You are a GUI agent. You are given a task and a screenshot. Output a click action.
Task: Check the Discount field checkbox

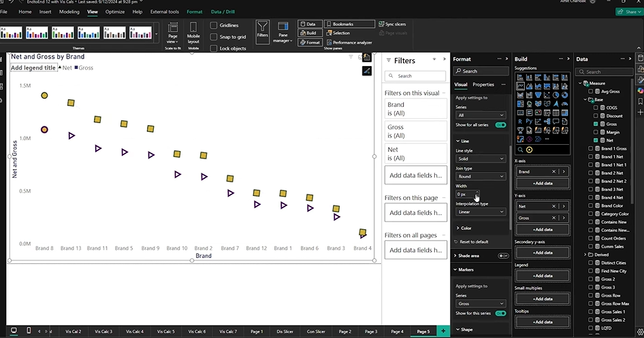pos(596,116)
